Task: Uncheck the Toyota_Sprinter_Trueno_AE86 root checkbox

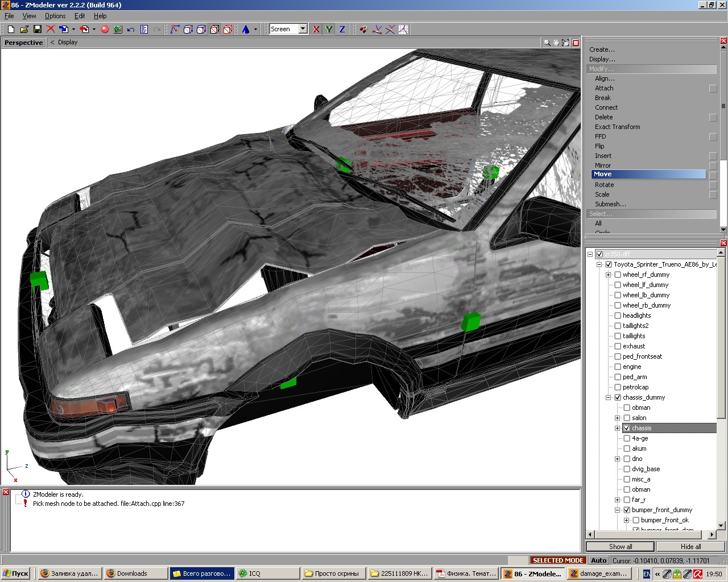Action: (x=609, y=264)
